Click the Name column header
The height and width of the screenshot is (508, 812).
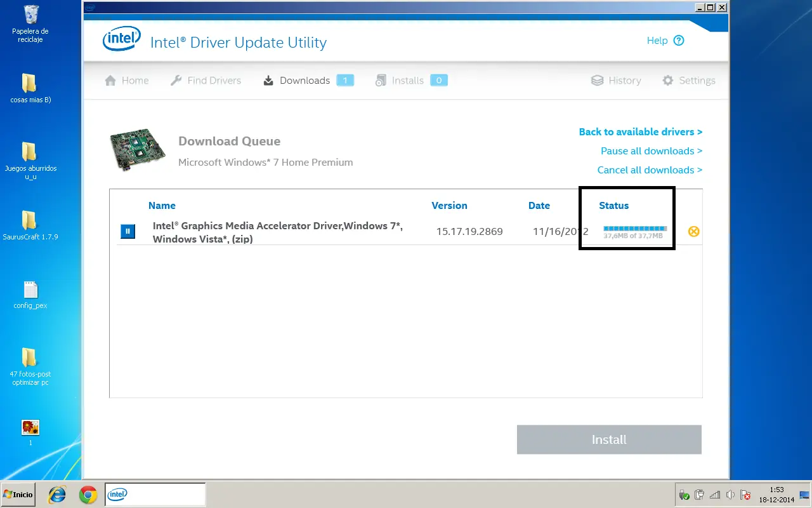(x=162, y=206)
